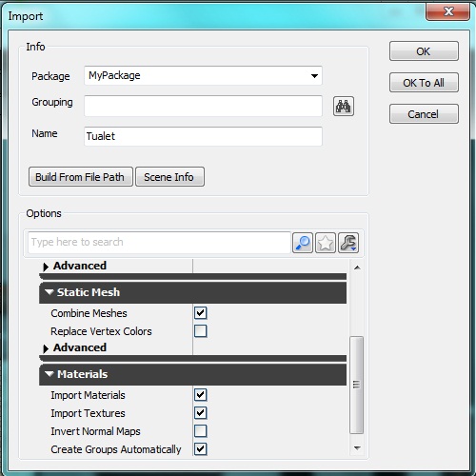The height and width of the screenshot is (476, 476).
Task: Click the empty Grouping input field
Action: (x=203, y=106)
